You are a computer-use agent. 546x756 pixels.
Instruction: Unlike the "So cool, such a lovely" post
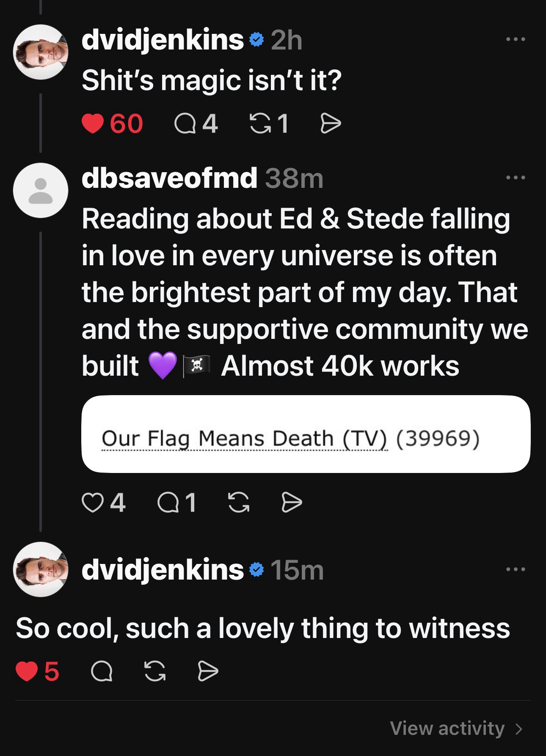(27, 671)
